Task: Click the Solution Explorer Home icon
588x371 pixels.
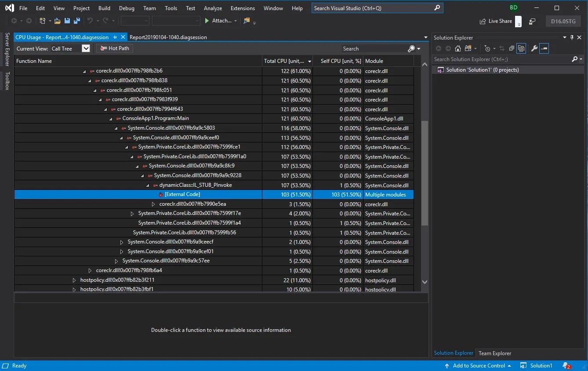Action: [x=457, y=48]
